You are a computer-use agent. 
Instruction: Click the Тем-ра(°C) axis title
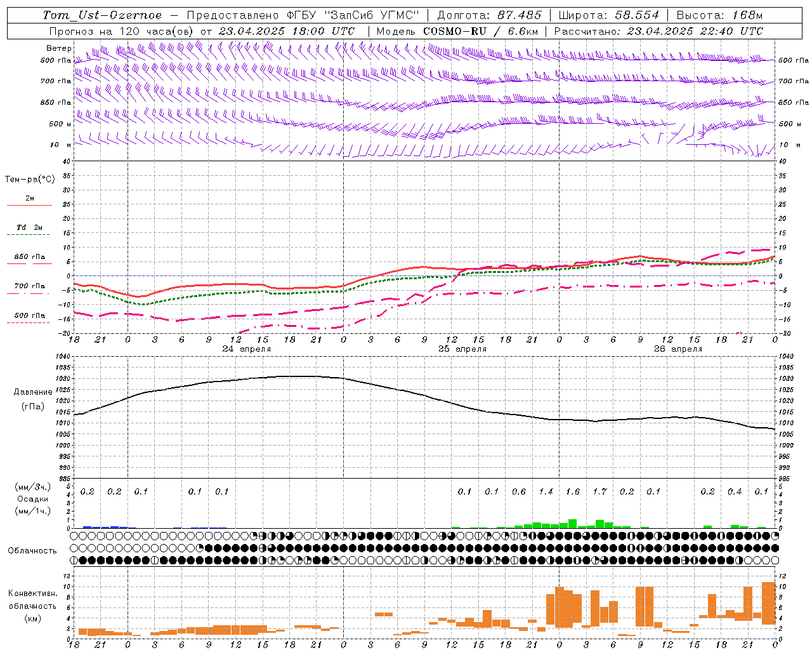30,180
